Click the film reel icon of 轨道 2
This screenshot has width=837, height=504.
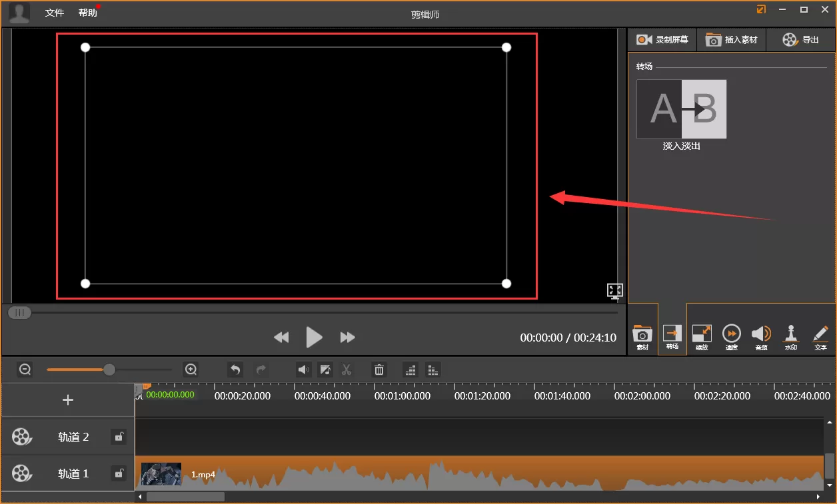21,437
